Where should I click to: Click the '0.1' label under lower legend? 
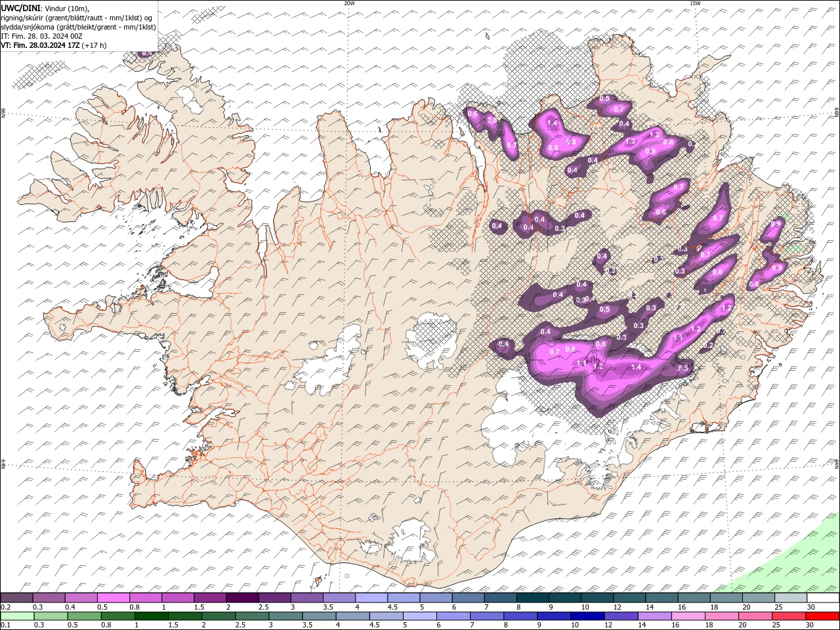(x=6, y=625)
